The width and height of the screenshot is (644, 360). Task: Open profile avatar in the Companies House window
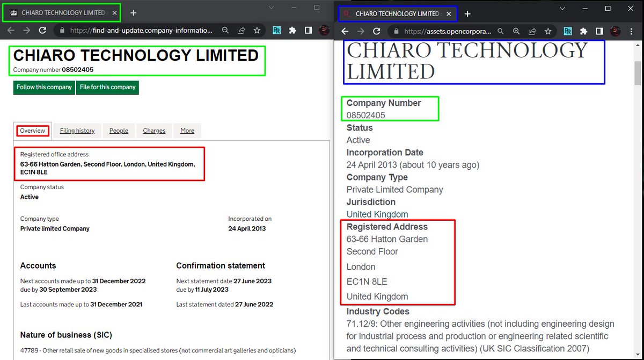(x=324, y=31)
